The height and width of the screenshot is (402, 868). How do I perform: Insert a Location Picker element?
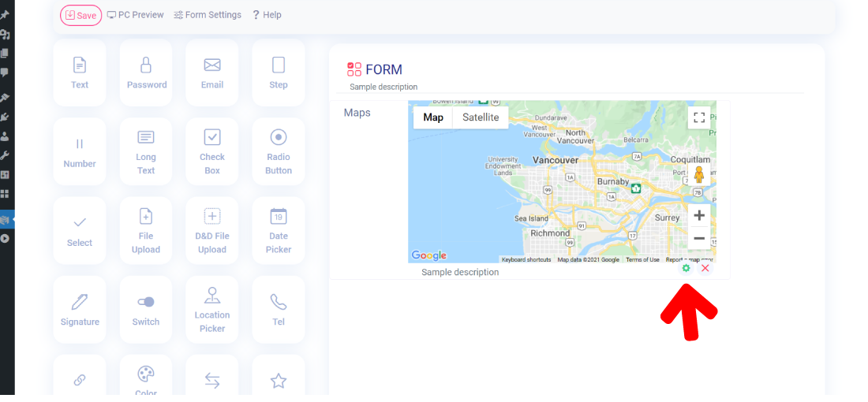212,310
